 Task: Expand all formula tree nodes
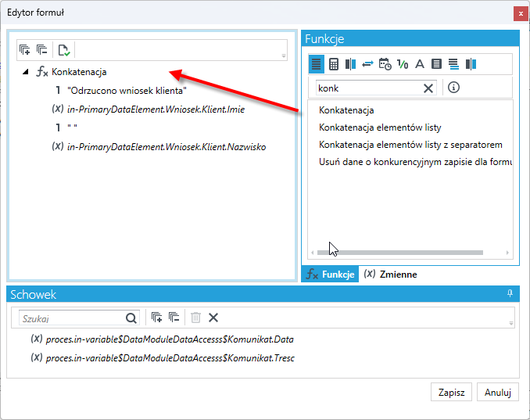(25, 50)
